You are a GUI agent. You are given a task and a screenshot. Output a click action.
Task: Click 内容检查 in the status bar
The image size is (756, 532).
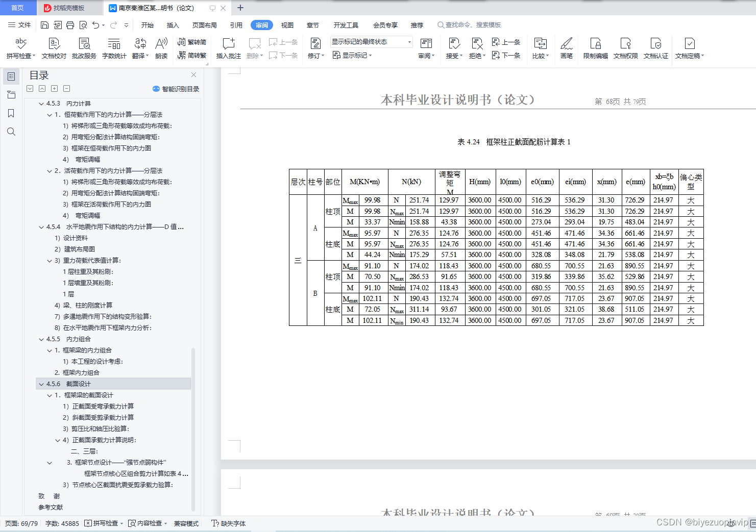click(148, 523)
